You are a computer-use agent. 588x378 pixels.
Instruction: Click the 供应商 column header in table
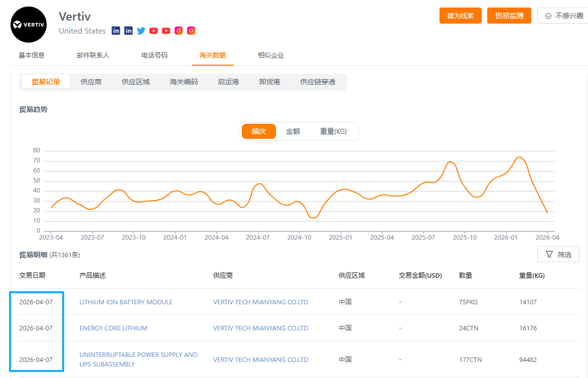pyautogui.click(x=223, y=275)
